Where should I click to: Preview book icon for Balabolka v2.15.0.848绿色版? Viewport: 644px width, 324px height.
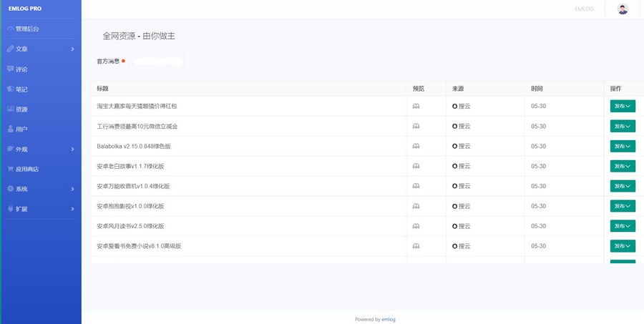(416, 146)
